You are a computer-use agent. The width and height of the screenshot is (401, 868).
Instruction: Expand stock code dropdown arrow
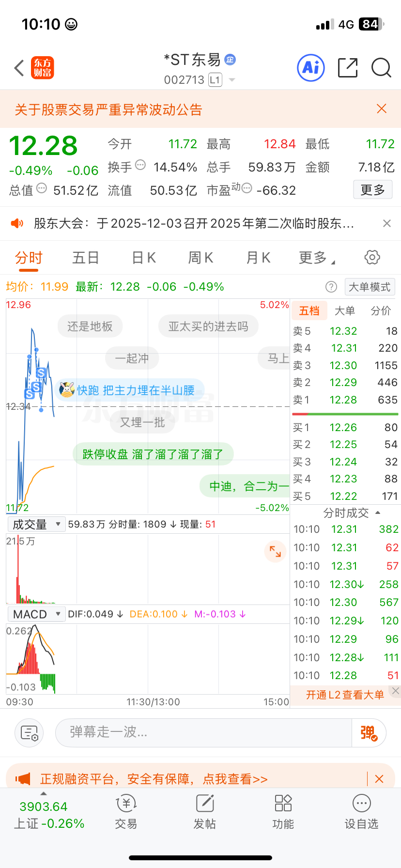[x=232, y=80]
